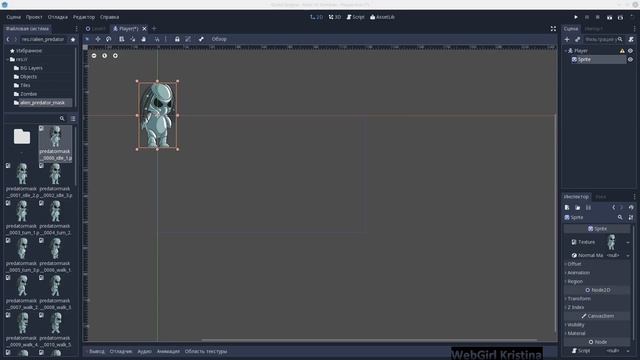Toggle visibility eye for the Player node
Viewport: 640px width, 360px height.
(631, 51)
